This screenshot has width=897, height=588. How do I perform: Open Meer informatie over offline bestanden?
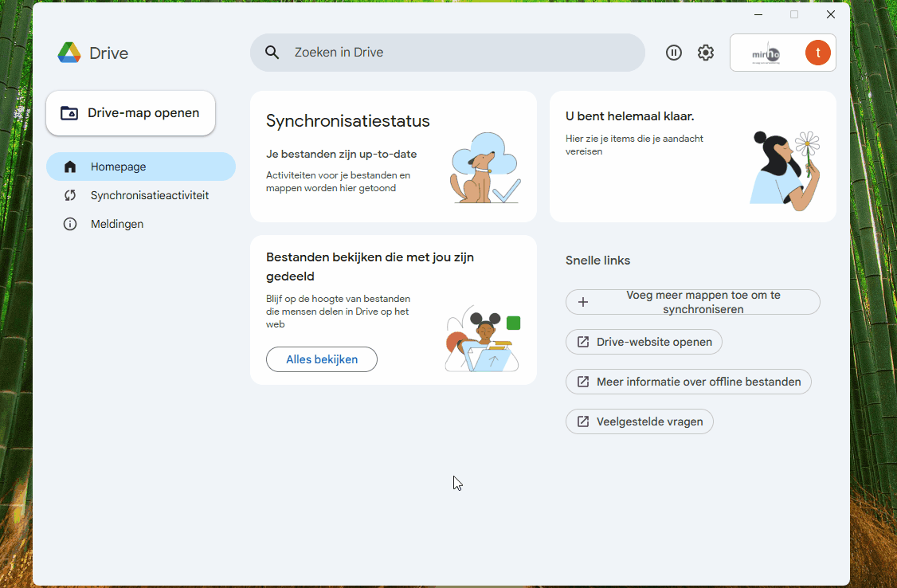pyautogui.click(x=688, y=382)
